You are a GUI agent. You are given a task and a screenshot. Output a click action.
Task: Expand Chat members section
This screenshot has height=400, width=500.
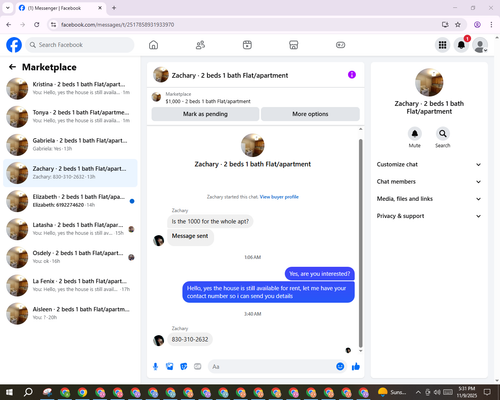point(429,182)
